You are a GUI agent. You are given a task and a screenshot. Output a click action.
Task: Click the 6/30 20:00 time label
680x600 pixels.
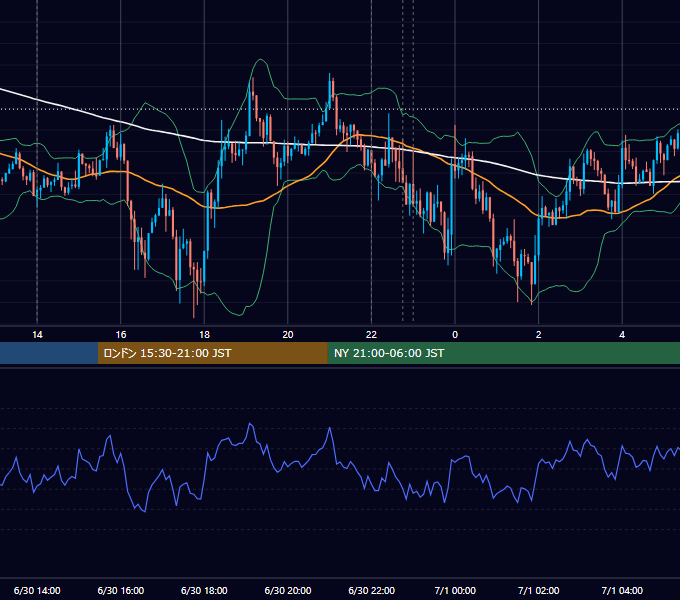[288, 590]
